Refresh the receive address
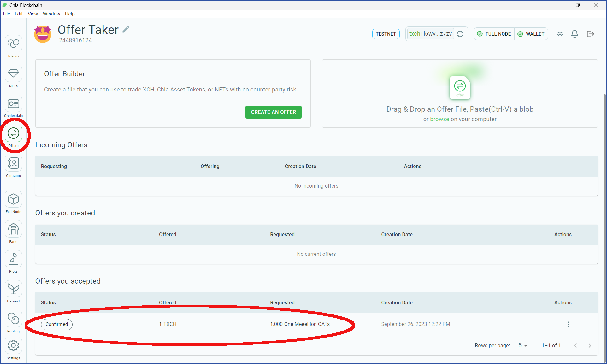 (x=460, y=34)
